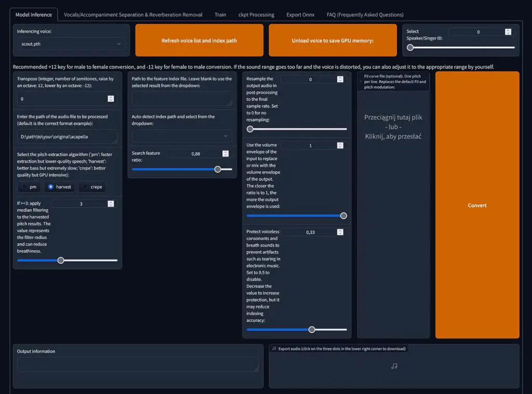Click the Transpose semitones input field
The height and width of the screenshot is (394, 532).
click(67, 99)
